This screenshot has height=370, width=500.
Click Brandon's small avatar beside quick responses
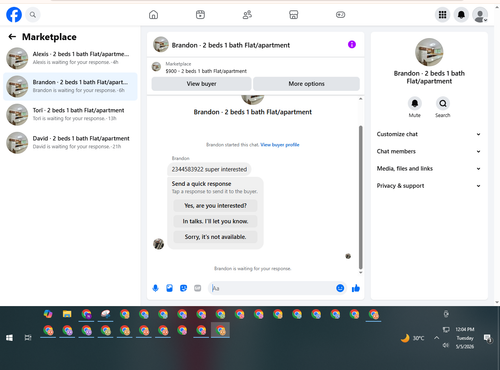pos(158,244)
